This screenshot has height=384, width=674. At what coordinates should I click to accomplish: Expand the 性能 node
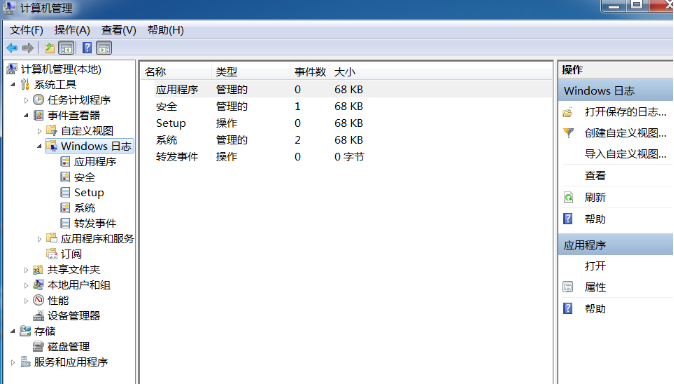pyautogui.click(x=26, y=301)
